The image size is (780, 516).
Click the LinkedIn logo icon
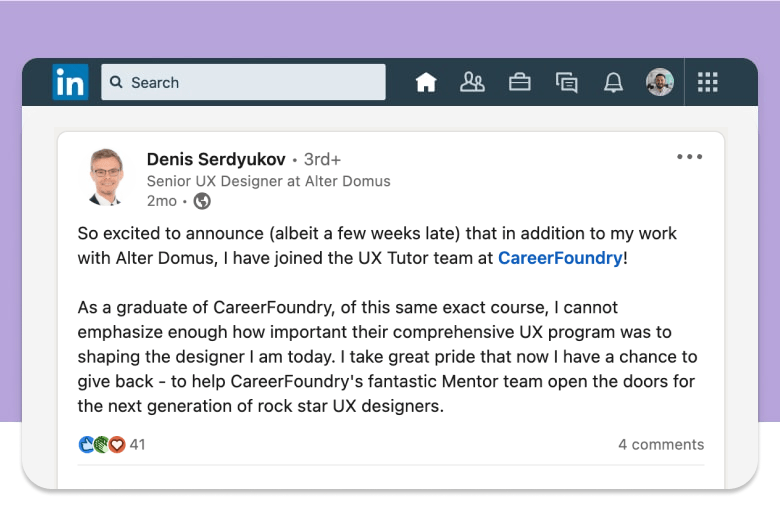click(70, 83)
